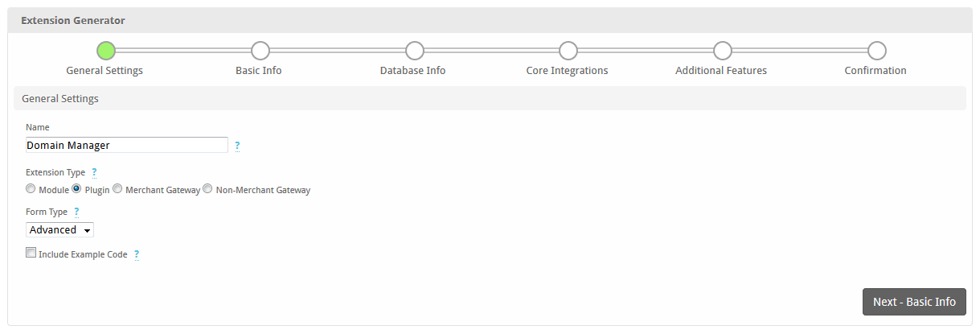Enable the Include Example Code checkbox
The height and width of the screenshot is (334, 980).
point(31,253)
